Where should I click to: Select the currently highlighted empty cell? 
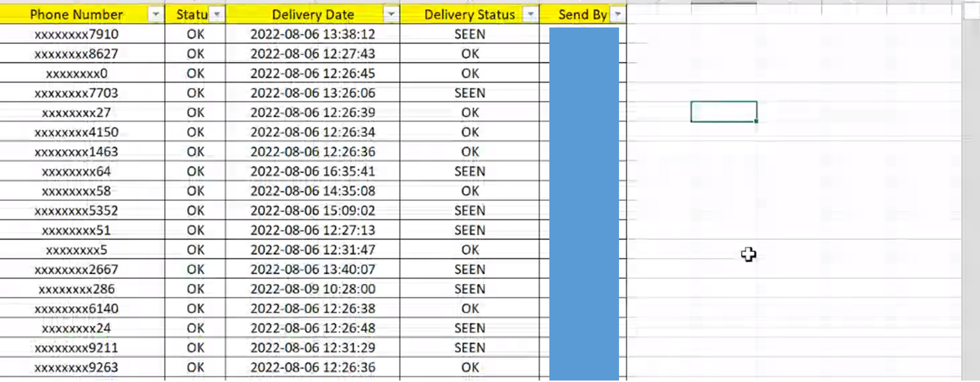[724, 112]
